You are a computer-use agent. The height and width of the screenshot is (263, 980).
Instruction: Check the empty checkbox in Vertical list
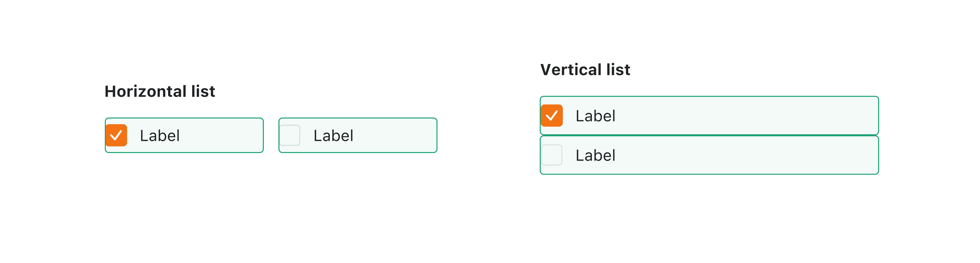(x=552, y=155)
